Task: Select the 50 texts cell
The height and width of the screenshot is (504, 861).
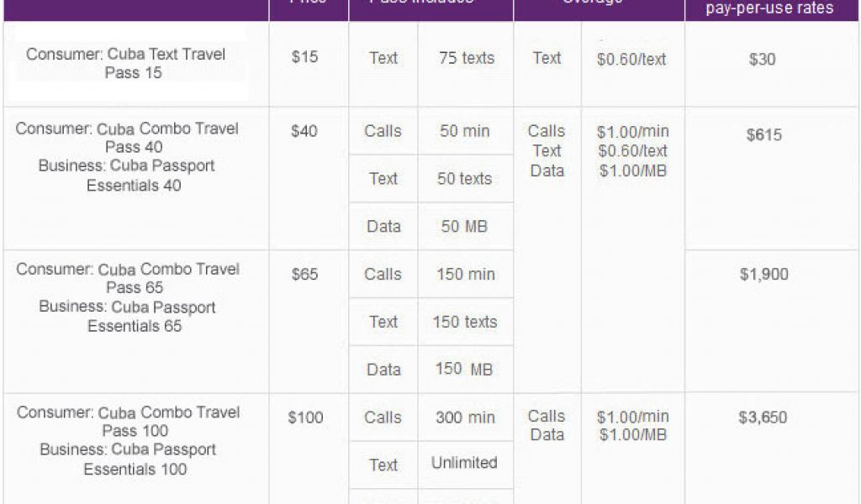Action: [x=465, y=178]
